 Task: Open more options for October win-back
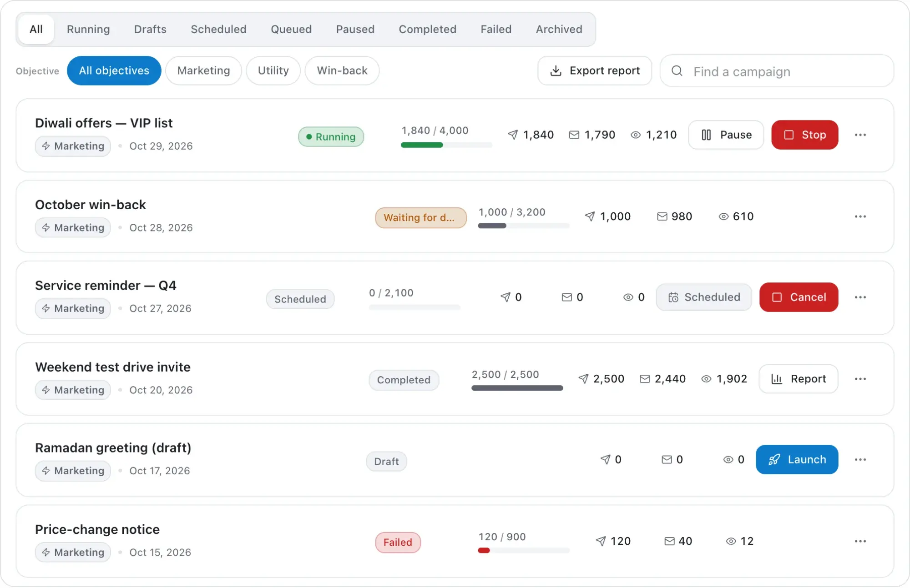(860, 216)
